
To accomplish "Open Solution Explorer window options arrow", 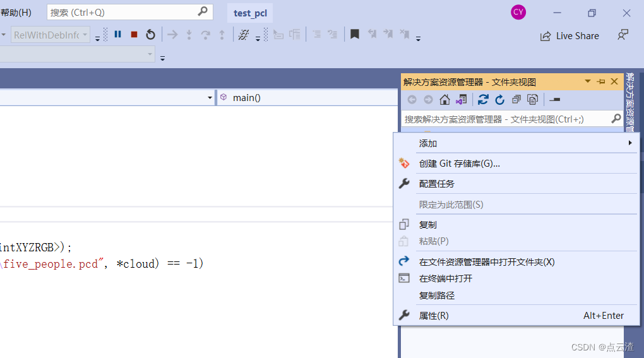I will (x=588, y=81).
